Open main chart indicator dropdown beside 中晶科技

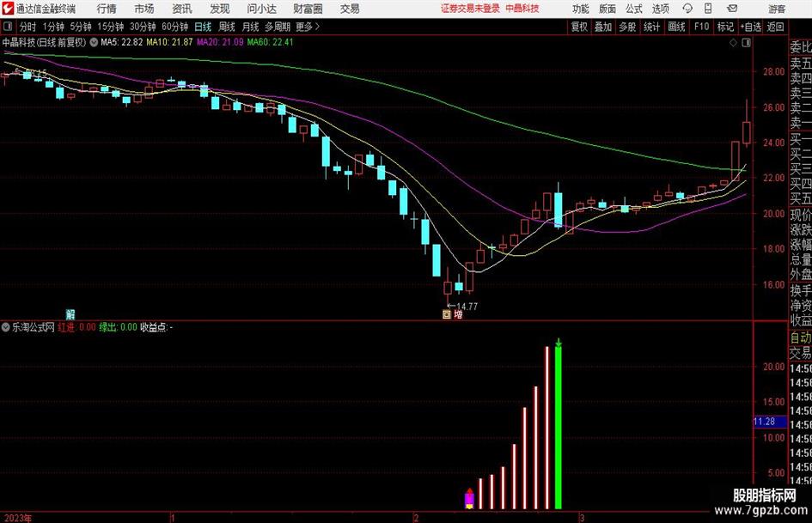pos(94,42)
